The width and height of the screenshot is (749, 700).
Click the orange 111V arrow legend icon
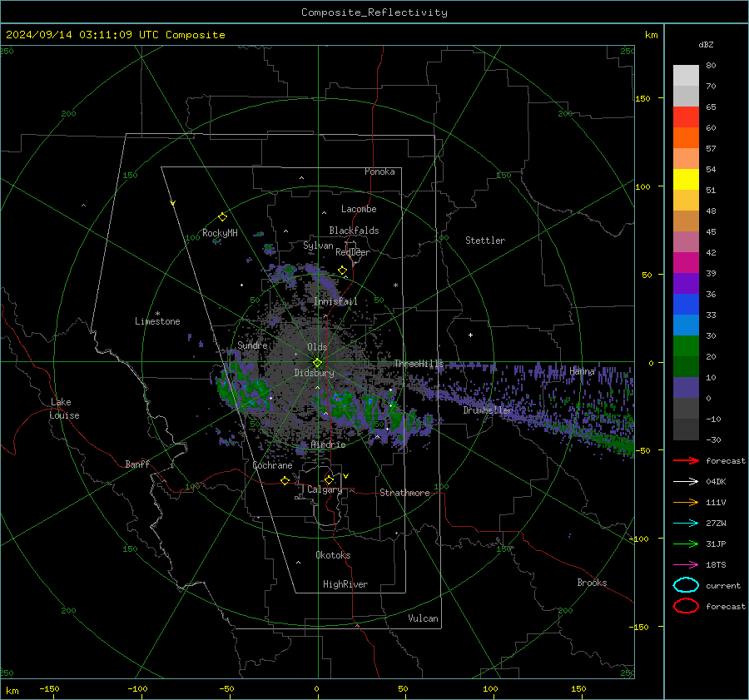click(x=686, y=502)
